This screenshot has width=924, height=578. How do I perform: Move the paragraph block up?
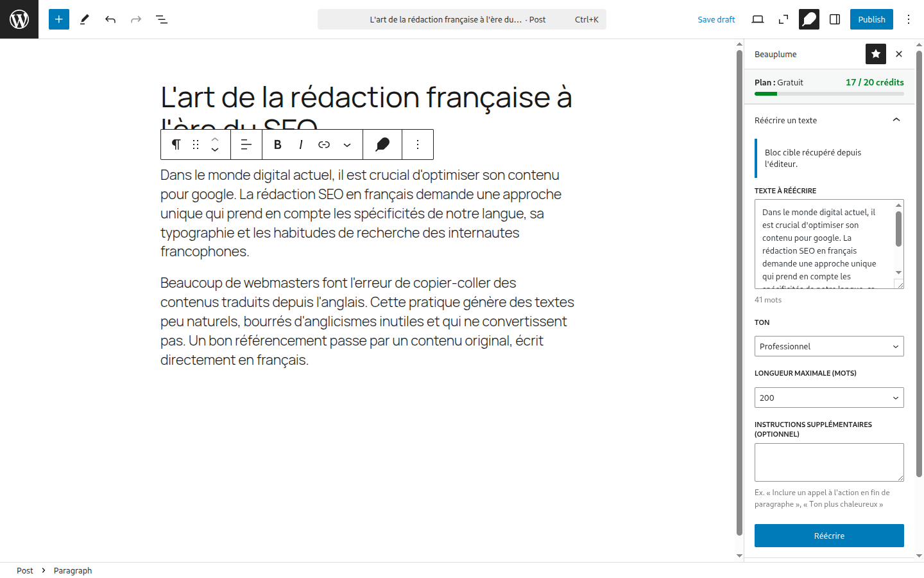coord(215,139)
